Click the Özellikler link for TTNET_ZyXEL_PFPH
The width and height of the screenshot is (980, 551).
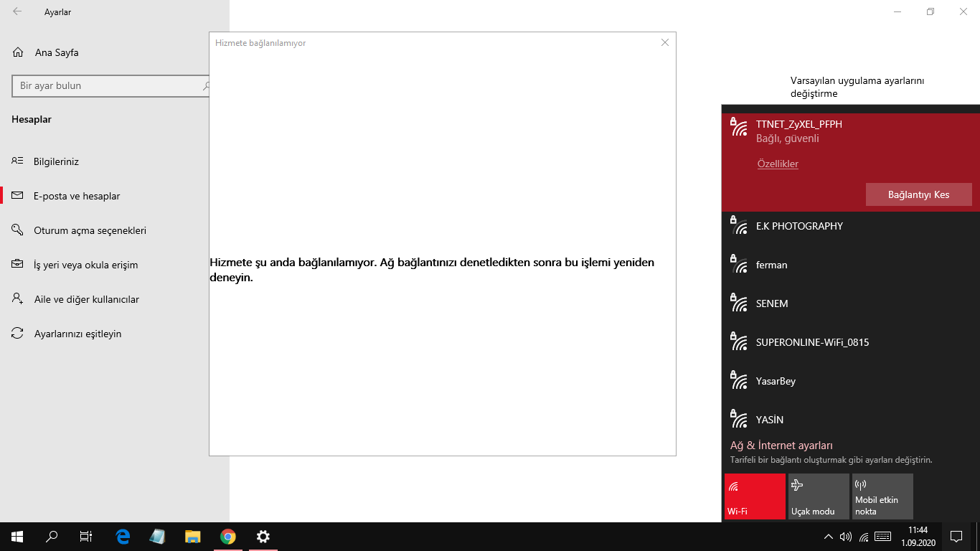(x=778, y=164)
